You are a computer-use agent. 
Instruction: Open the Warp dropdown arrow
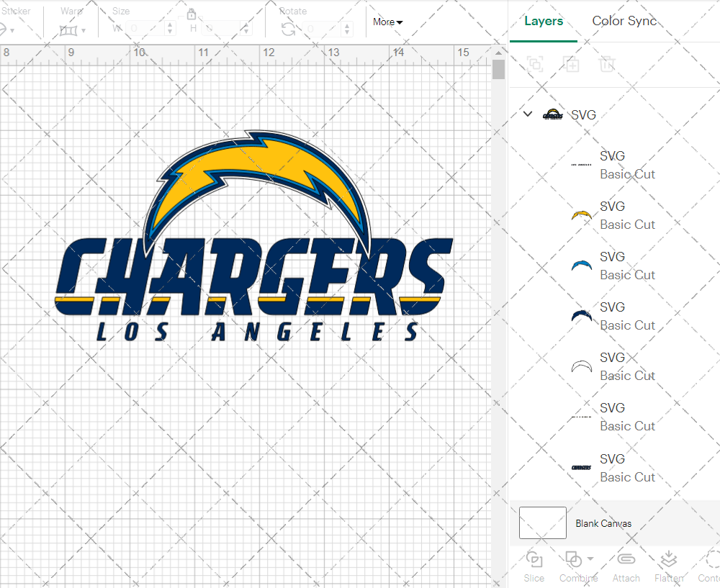(84, 31)
